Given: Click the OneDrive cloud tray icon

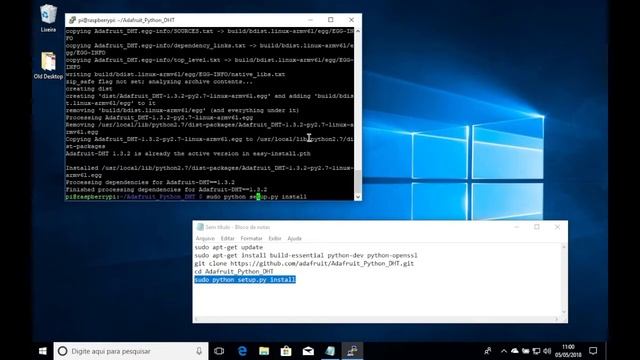Looking at the screenshot, I should tap(515, 351).
